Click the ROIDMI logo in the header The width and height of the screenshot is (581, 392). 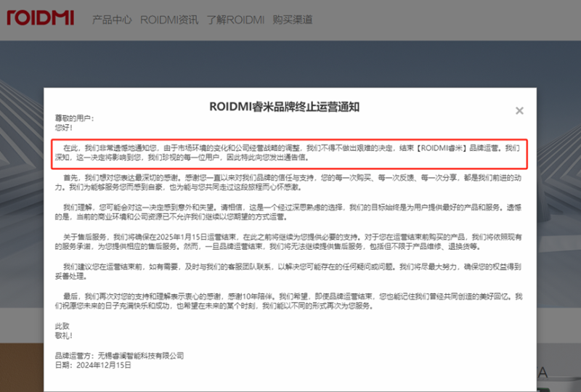point(41,17)
